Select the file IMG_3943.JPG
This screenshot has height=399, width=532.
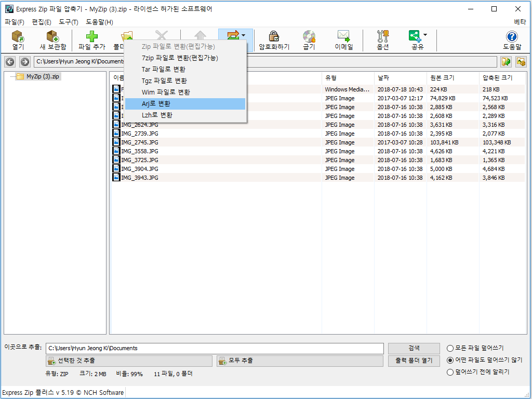[140, 178]
